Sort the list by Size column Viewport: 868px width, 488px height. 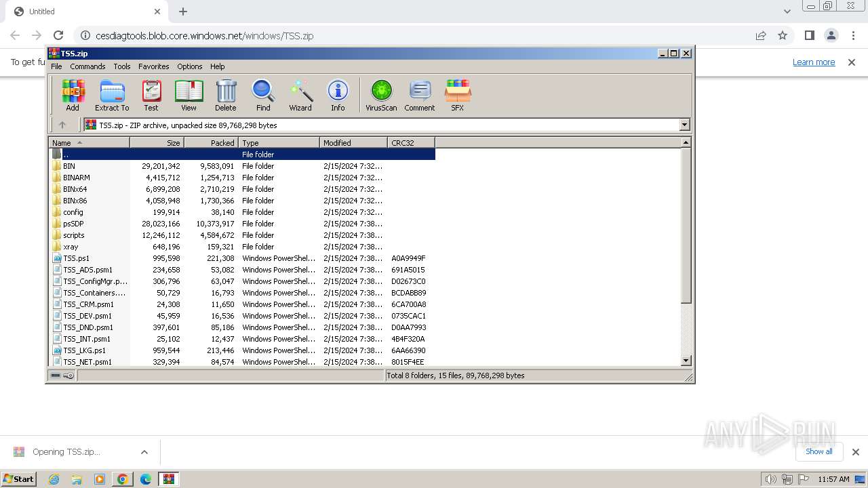pyautogui.click(x=157, y=143)
